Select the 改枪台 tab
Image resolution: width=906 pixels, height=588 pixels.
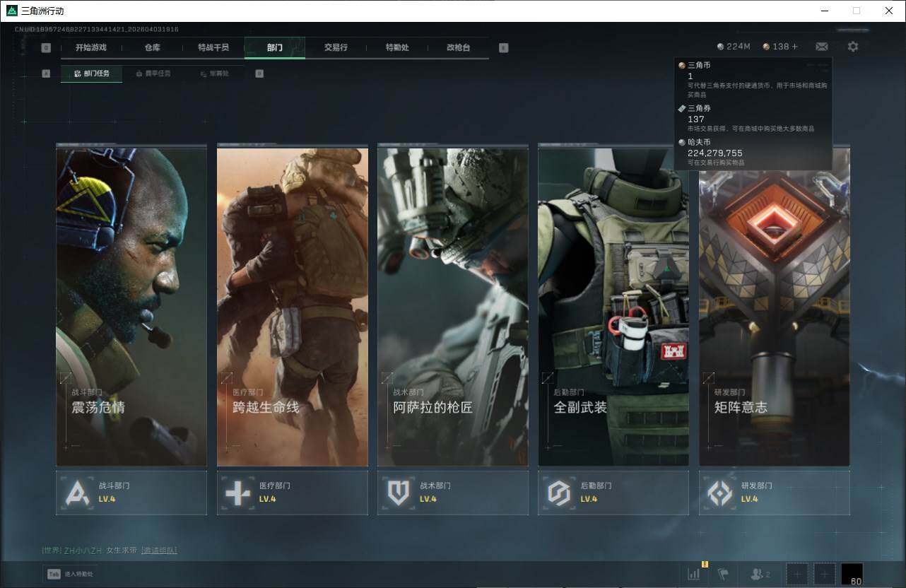[x=458, y=48]
